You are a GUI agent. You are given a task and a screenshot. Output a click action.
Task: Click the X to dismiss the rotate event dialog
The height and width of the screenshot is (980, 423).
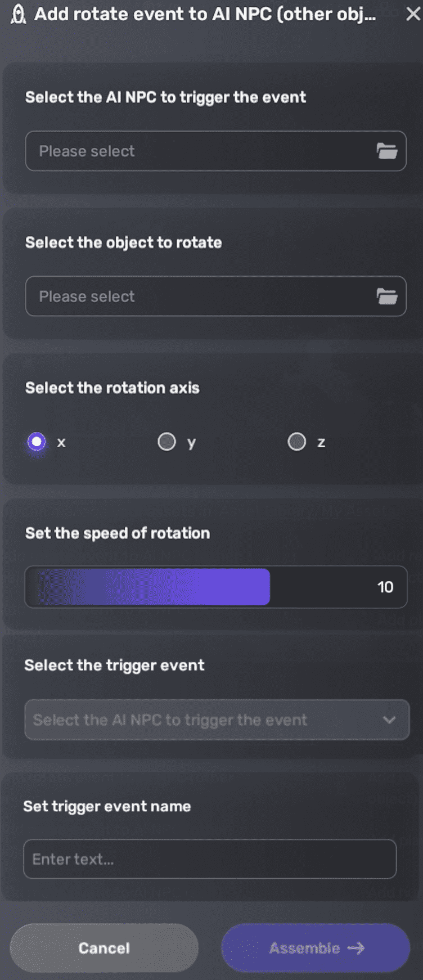412,14
